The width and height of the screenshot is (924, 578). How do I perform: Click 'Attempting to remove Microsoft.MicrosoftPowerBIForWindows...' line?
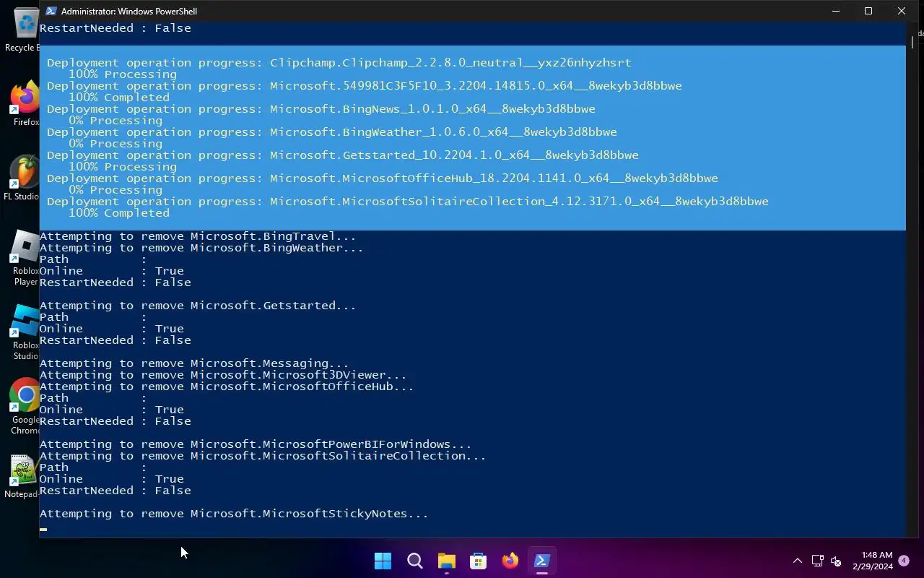(256, 444)
